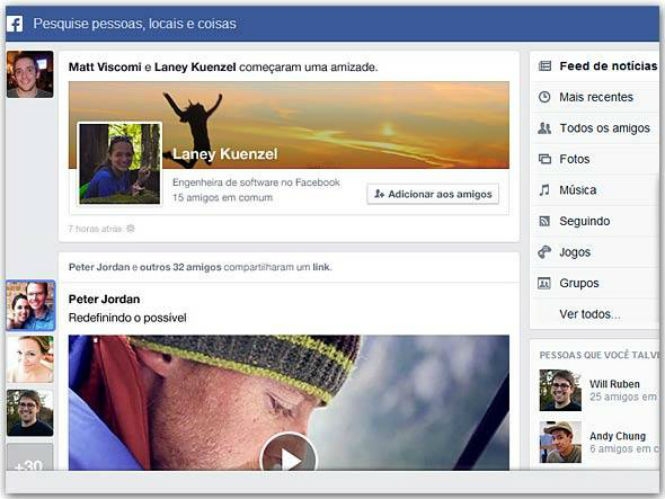Select the Mais recentes clock icon

(545, 97)
